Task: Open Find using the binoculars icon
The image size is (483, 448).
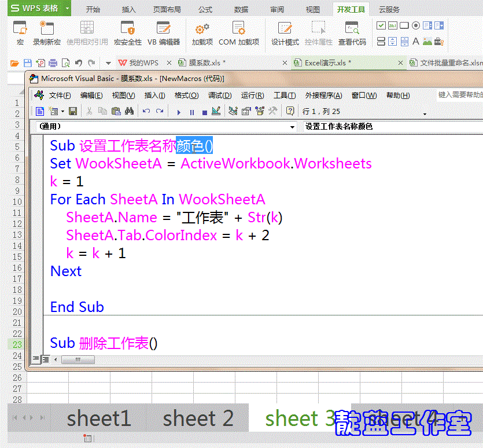Action: pos(131,111)
